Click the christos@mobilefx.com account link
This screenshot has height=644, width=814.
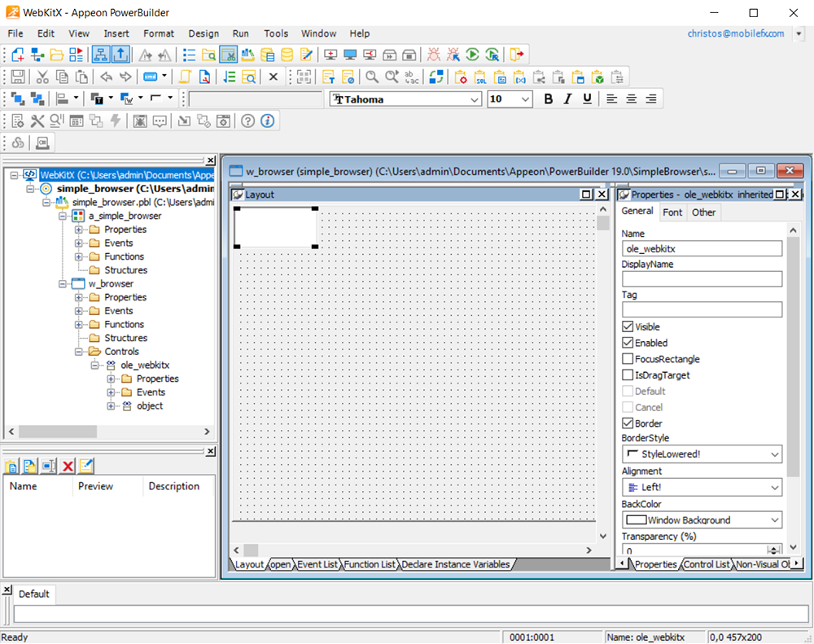736,33
